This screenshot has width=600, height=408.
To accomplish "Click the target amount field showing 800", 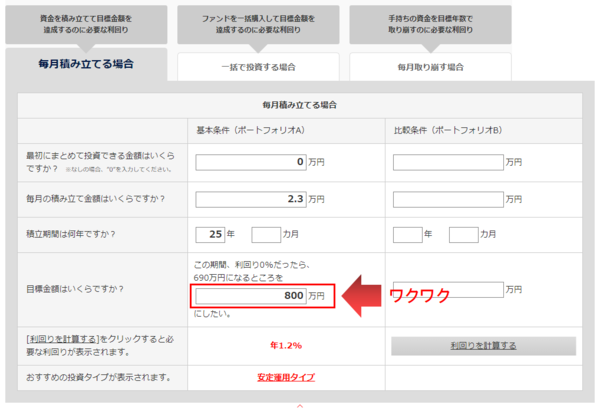I will (251, 295).
